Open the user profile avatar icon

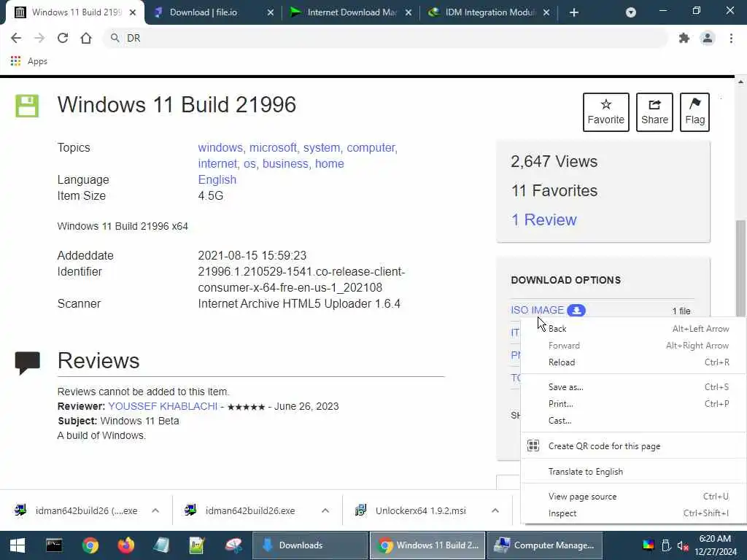point(708,38)
